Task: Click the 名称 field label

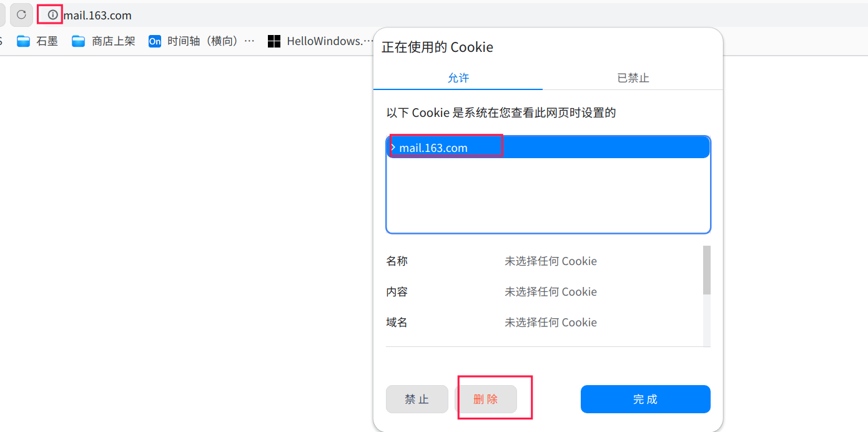Action: pos(397,261)
